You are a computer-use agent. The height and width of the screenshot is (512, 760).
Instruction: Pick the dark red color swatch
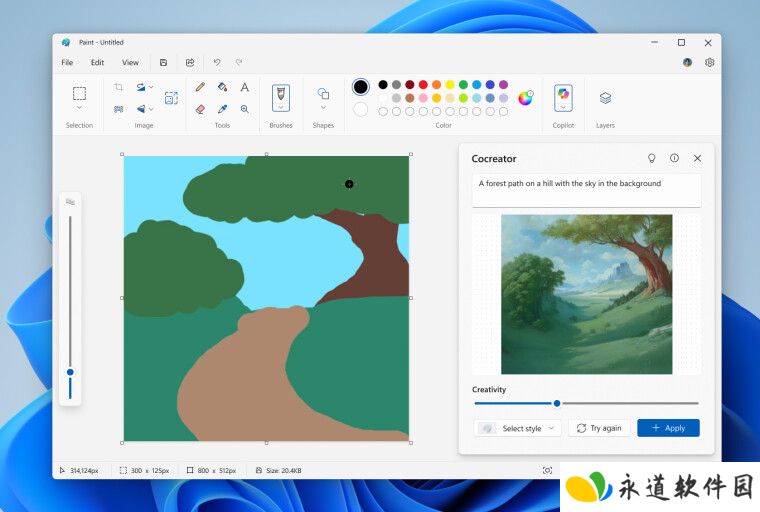[410, 85]
